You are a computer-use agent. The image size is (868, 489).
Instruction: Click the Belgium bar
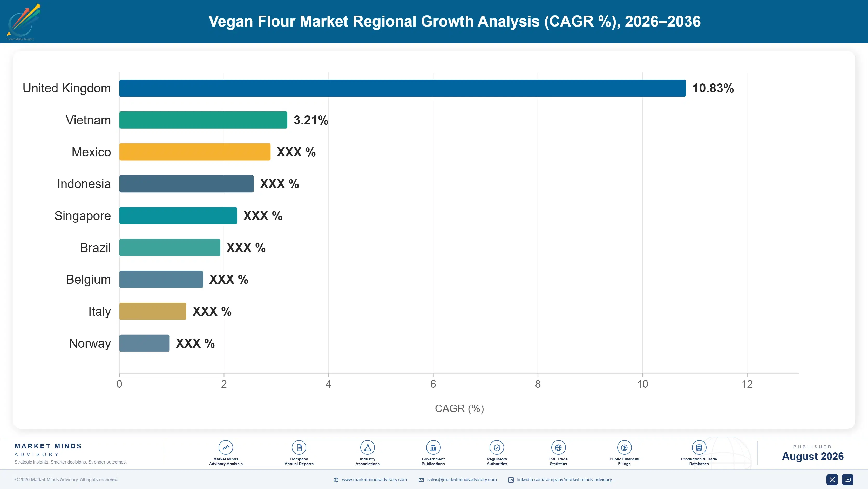coord(161,279)
